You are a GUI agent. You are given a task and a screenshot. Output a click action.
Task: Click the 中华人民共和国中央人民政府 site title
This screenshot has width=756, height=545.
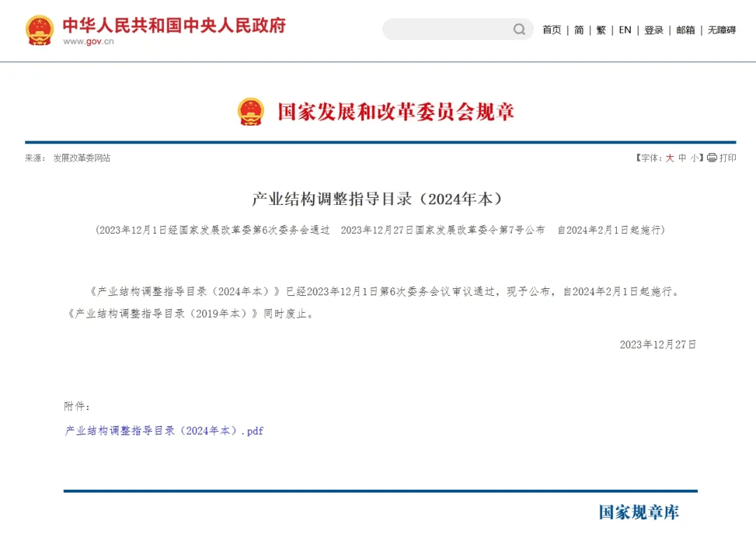click(x=174, y=26)
